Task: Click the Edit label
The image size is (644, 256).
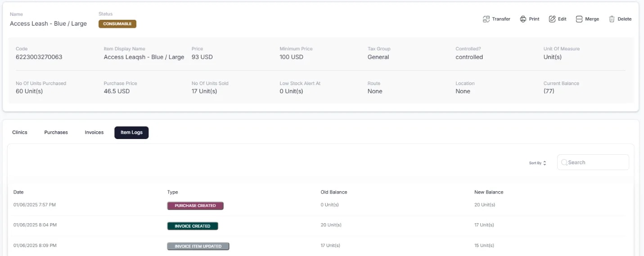Action: click(562, 19)
